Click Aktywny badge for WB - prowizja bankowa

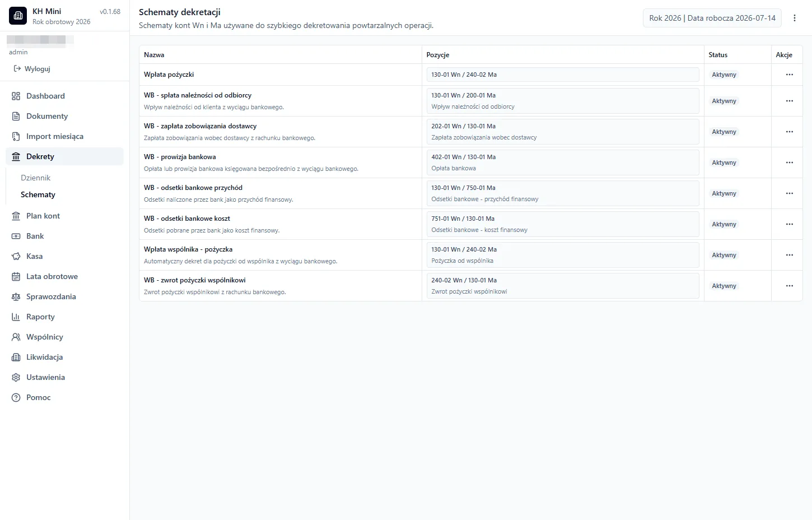point(724,162)
